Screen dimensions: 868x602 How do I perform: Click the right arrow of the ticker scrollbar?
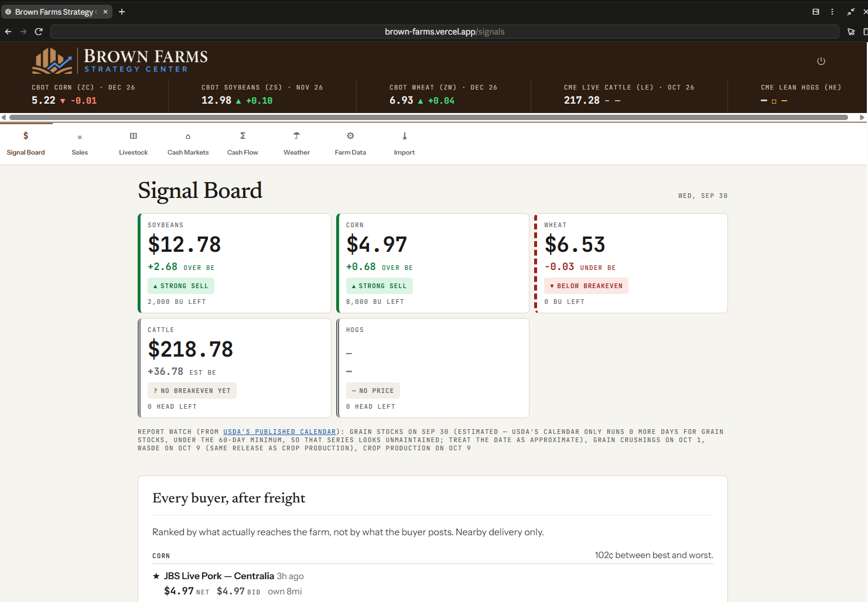coord(862,117)
